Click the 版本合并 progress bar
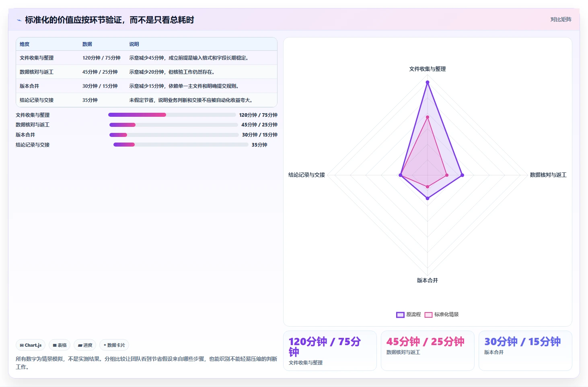This screenshot has height=387, width=588. (x=174, y=135)
